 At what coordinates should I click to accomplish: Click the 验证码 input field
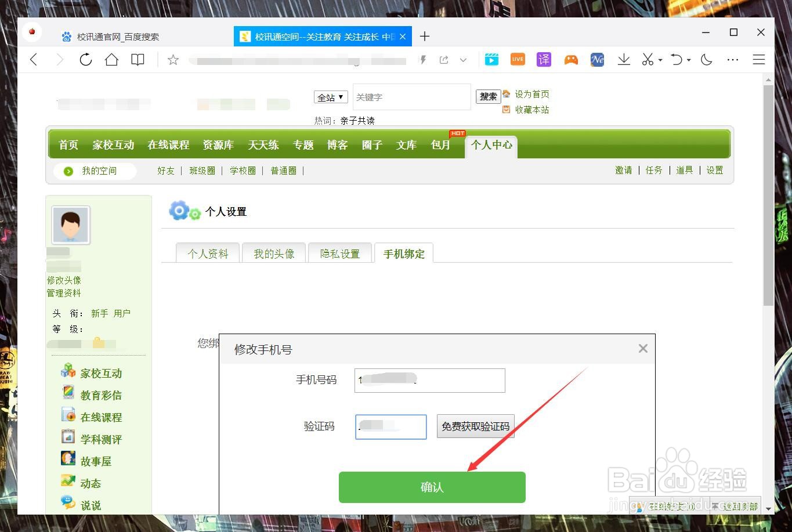(x=391, y=426)
